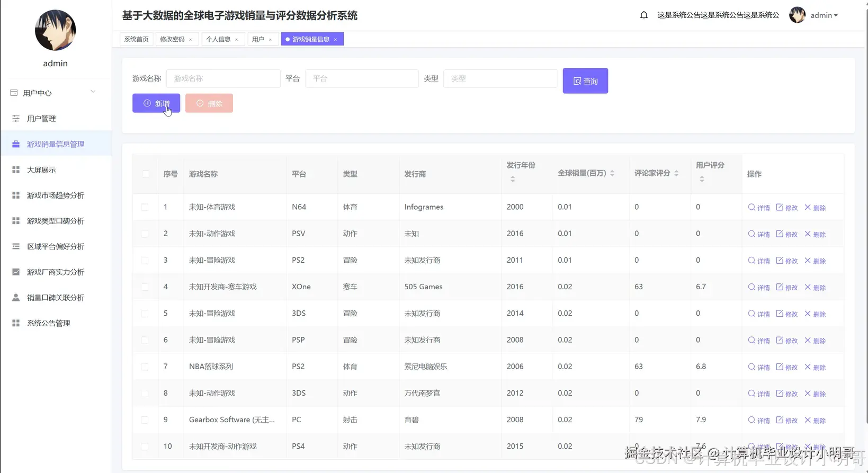Check the row 3 checkbox
The image size is (868, 473).
(145, 260)
